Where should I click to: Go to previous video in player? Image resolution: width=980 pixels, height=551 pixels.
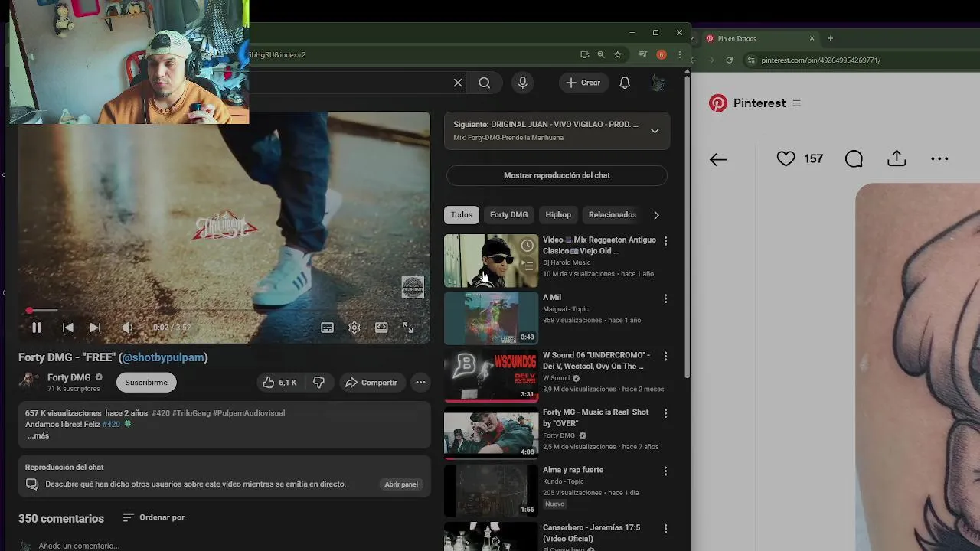[x=67, y=328]
